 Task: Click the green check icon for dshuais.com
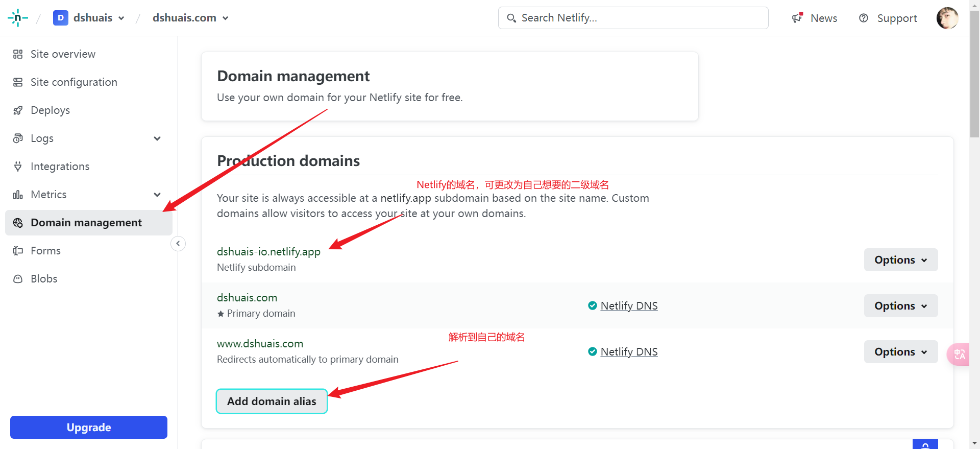click(x=593, y=305)
